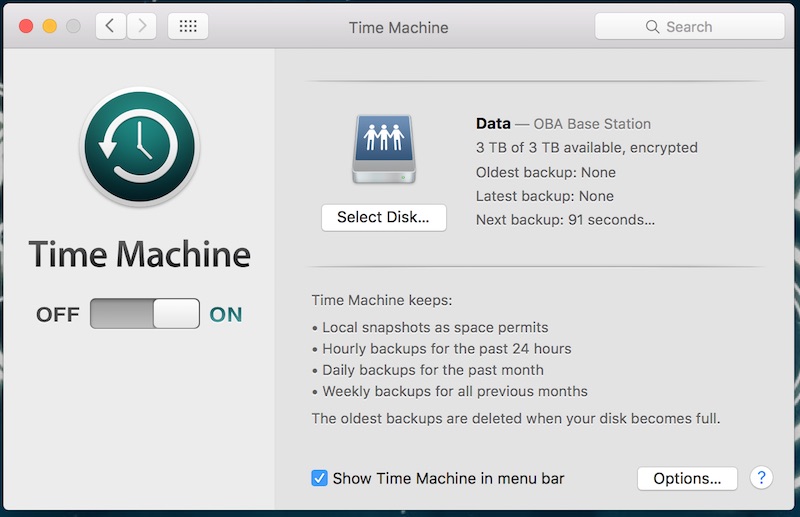
Task: Click the "Show Time Machine in menu bar" label text
Action: pyautogui.click(x=455, y=478)
